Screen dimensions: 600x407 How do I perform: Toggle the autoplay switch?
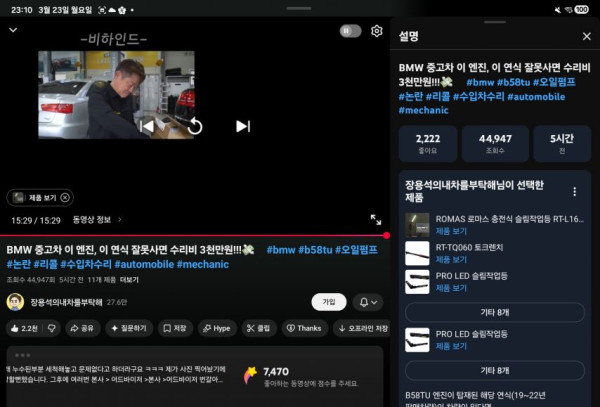(x=350, y=31)
